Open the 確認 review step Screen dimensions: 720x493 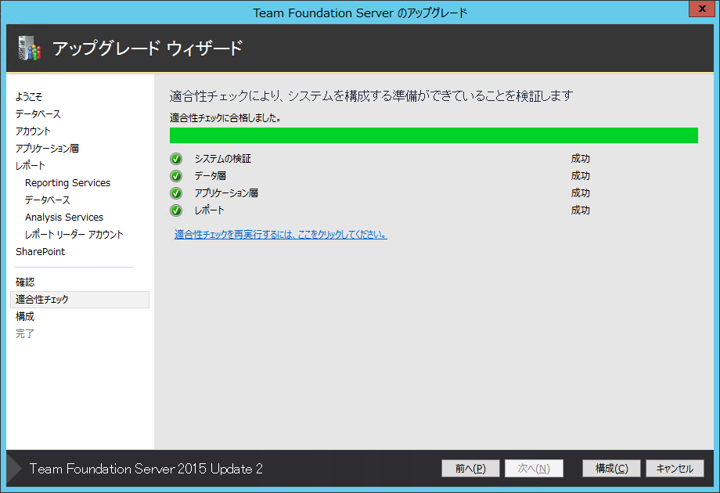(25, 282)
